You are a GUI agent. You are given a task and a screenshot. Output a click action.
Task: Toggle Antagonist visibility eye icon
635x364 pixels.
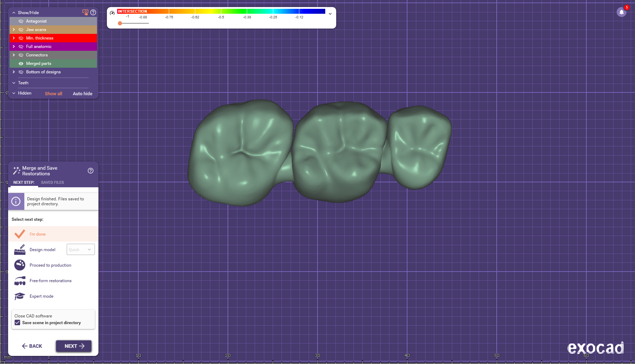point(21,21)
